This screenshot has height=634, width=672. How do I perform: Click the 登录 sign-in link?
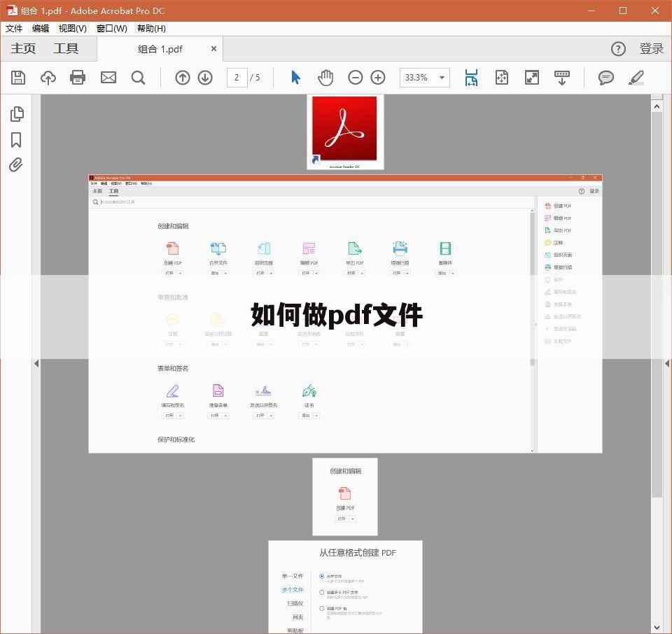click(x=652, y=49)
